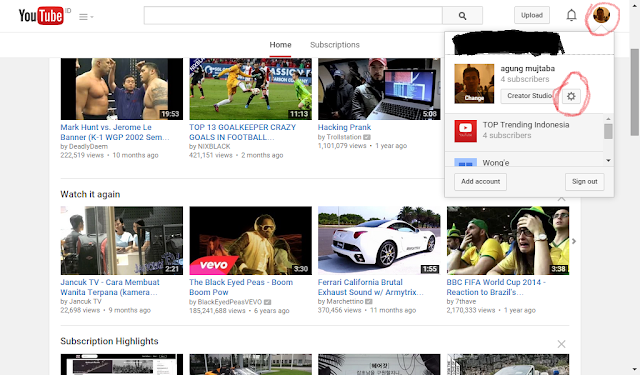Click the Watch it again heading
This screenshot has width=640, height=375.
[x=90, y=194]
